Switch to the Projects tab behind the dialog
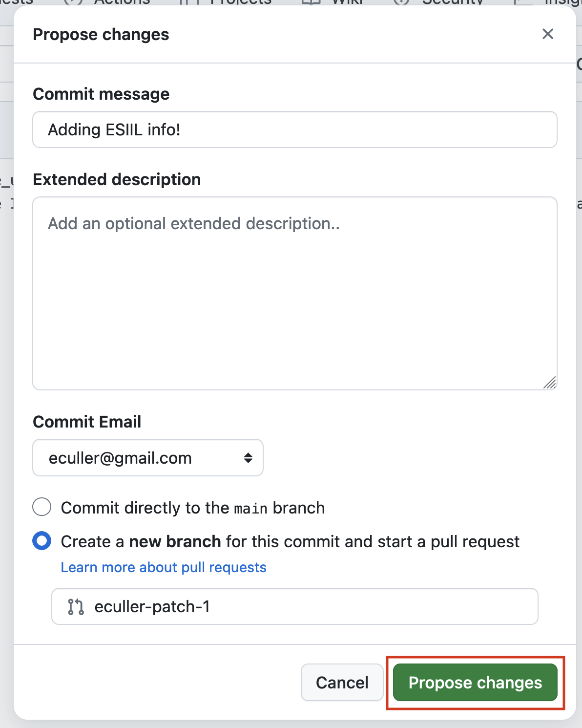The image size is (582, 728). pos(226,2)
